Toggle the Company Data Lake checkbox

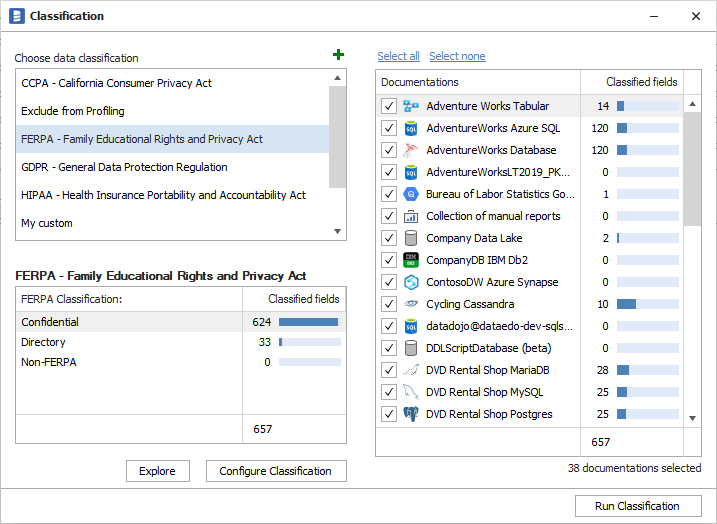pos(389,238)
